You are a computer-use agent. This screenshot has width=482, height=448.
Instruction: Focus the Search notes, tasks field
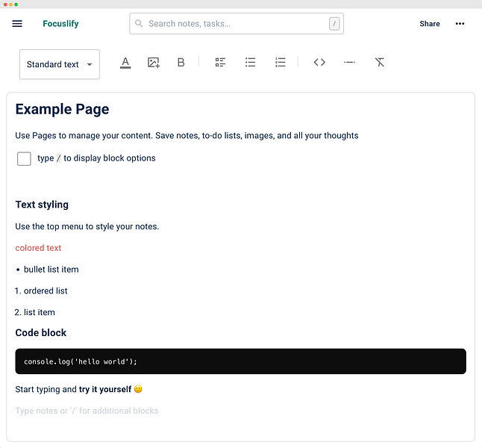[x=237, y=24]
